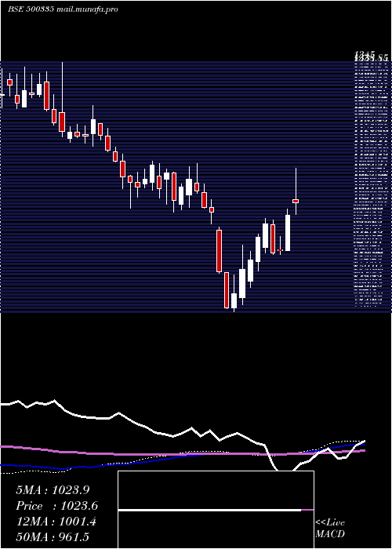392x549 pixels.
Task: Click the <<Live MACD label
Action: click(x=330, y=529)
